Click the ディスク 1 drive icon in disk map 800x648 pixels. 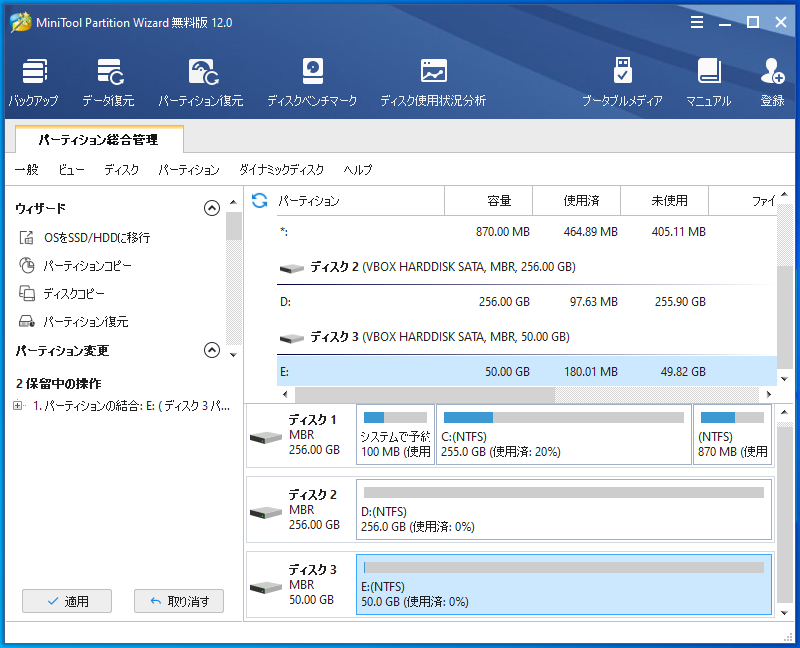tap(266, 437)
